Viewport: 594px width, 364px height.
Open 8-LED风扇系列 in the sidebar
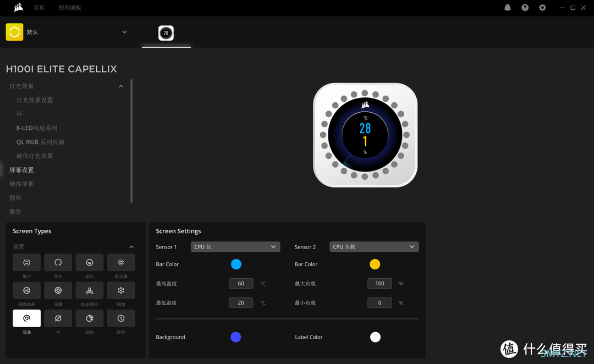click(x=37, y=128)
